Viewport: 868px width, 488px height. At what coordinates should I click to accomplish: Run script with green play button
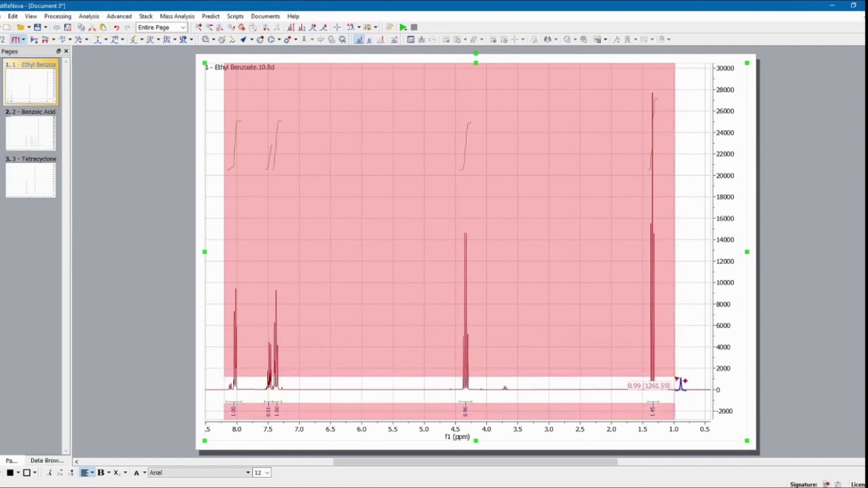coord(403,27)
